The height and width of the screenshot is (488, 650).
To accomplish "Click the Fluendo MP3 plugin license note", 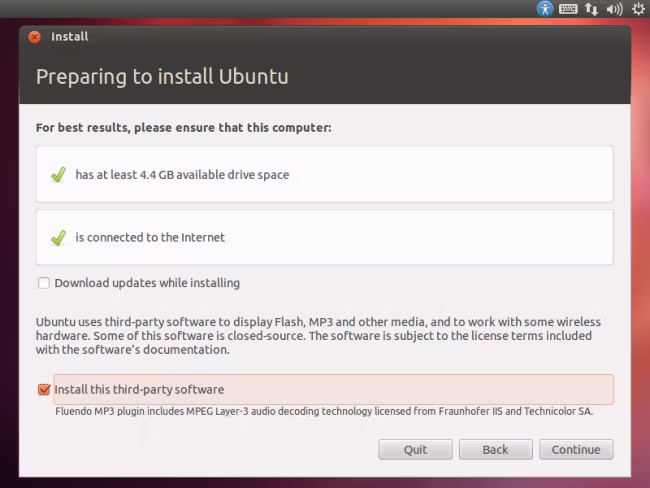I will (324, 411).
